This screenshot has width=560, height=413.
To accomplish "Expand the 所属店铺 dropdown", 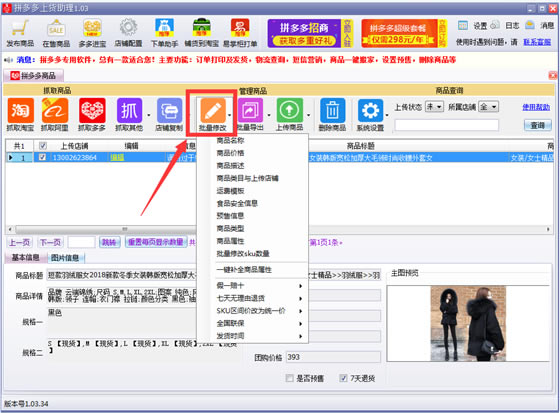I will pos(489,106).
